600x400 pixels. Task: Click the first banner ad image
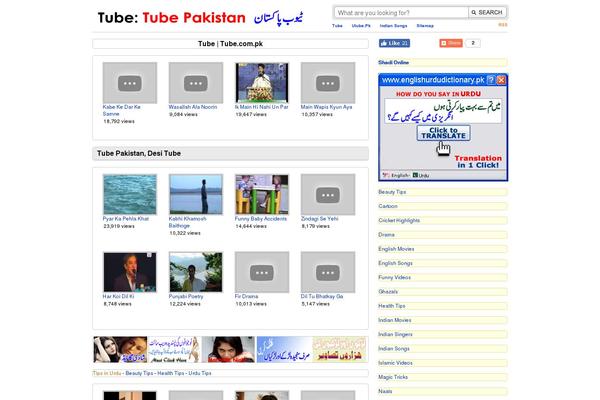pyautogui.click(x=120, y=349)
